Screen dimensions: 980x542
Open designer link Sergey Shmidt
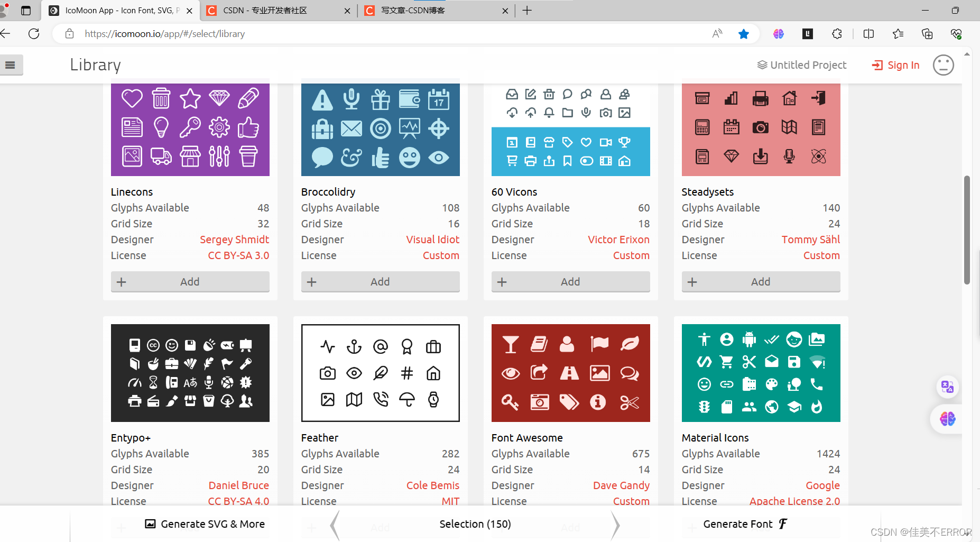tap(234, 240)
